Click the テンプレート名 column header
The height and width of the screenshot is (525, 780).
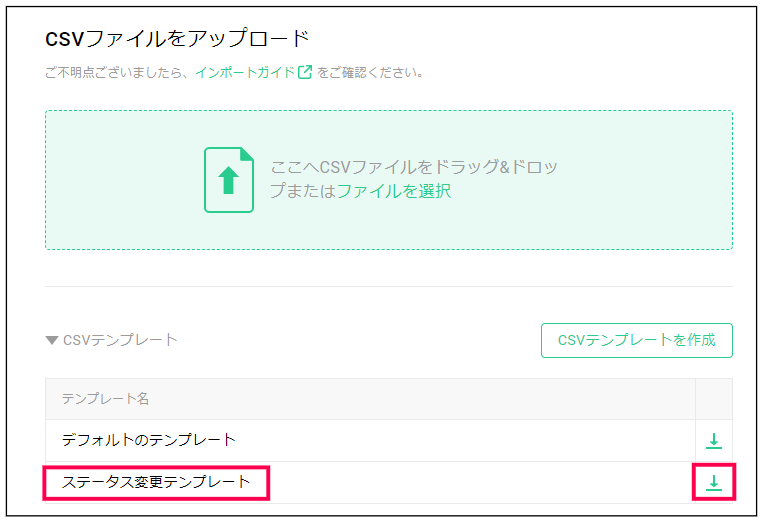(105, 399)
